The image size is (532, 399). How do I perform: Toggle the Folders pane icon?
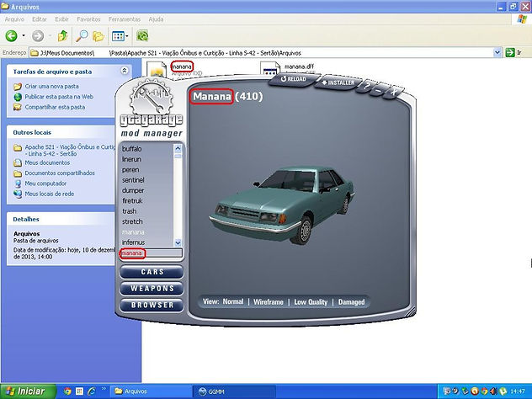pos(98,35)
